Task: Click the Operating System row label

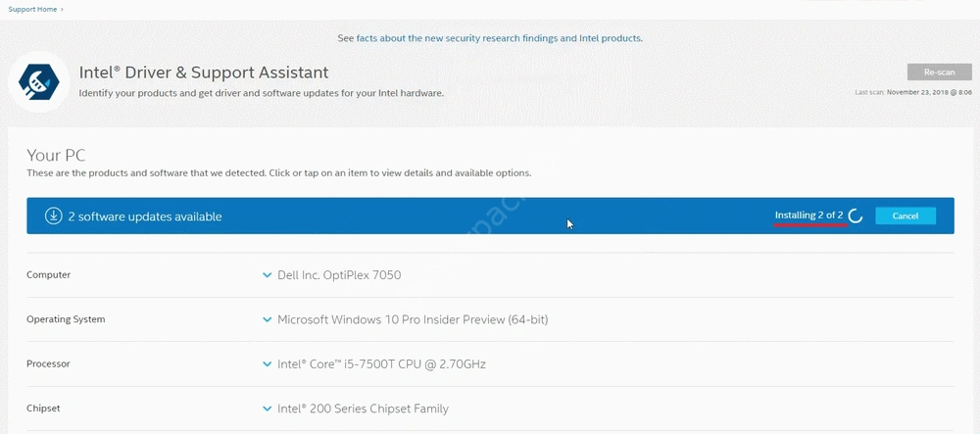Action: point(66,319)
